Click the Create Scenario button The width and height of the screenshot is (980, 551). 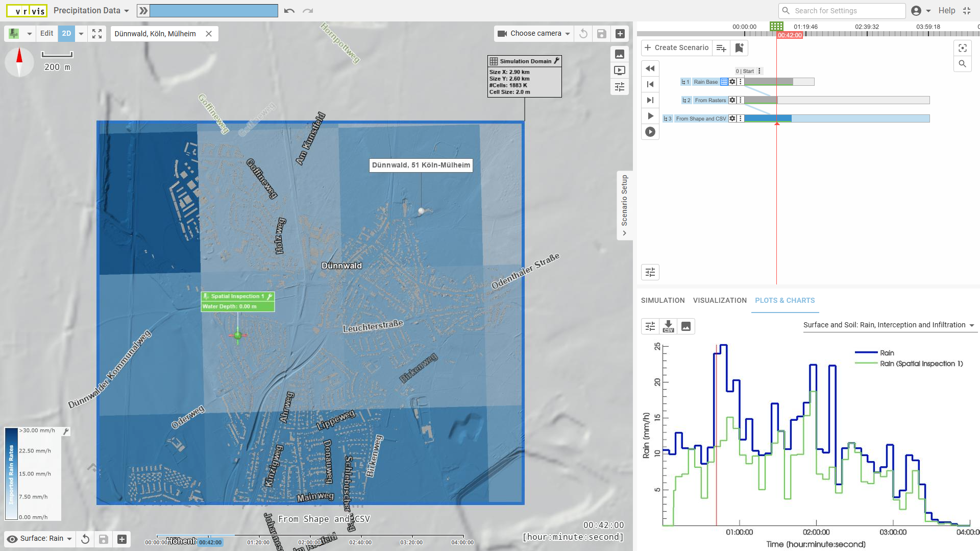676,47
